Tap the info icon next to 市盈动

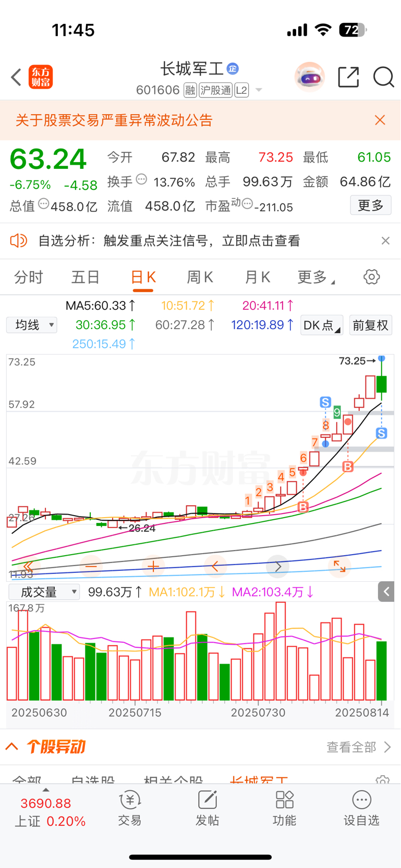(248, 203)
